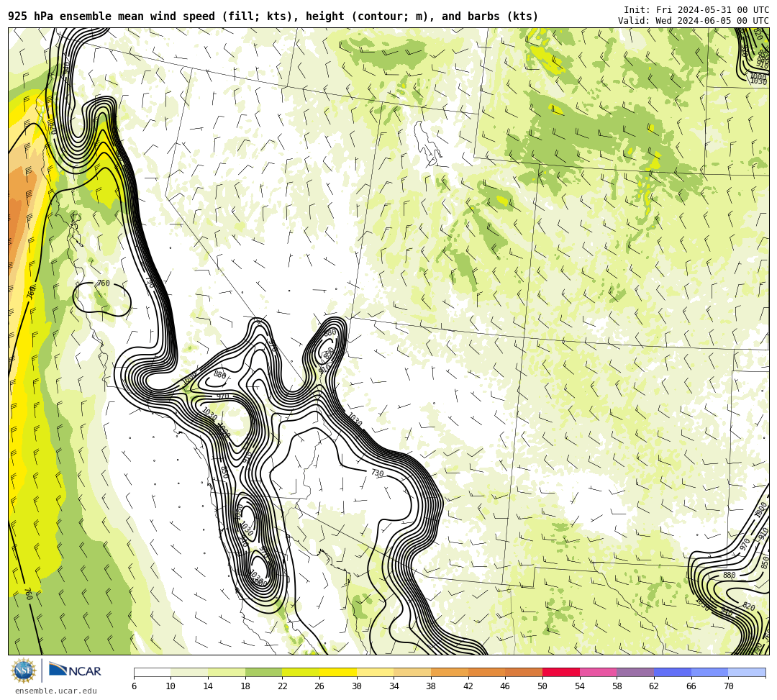This screenshot has height=700, width=777.
Task: Select the pale 10–14 kts colorbar segment
Action: tap(189, 672)
